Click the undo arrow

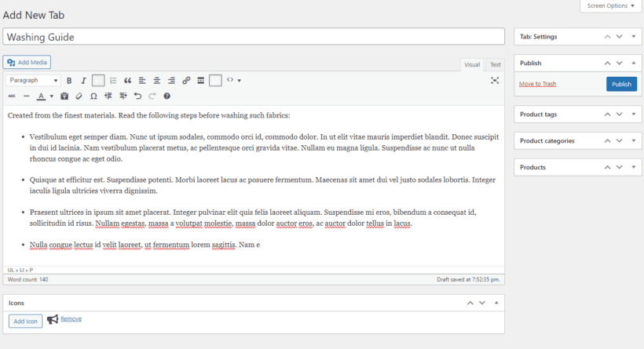pyautogui.click(x=138, y=96)
